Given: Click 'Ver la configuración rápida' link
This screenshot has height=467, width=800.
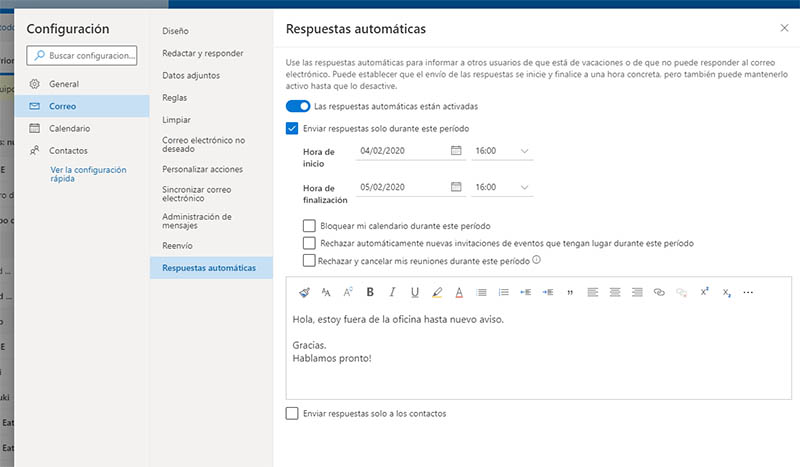Looking at the screenshot, I should pos(88,175).
